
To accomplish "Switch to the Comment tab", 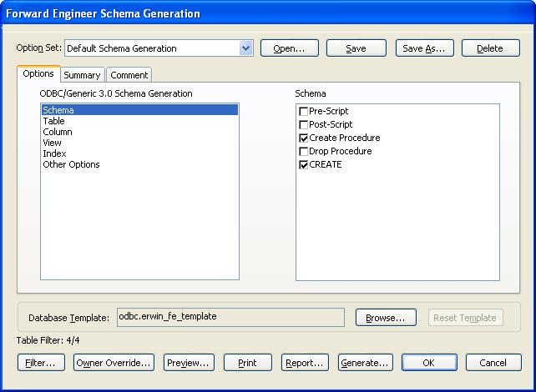I will (129, 75).
